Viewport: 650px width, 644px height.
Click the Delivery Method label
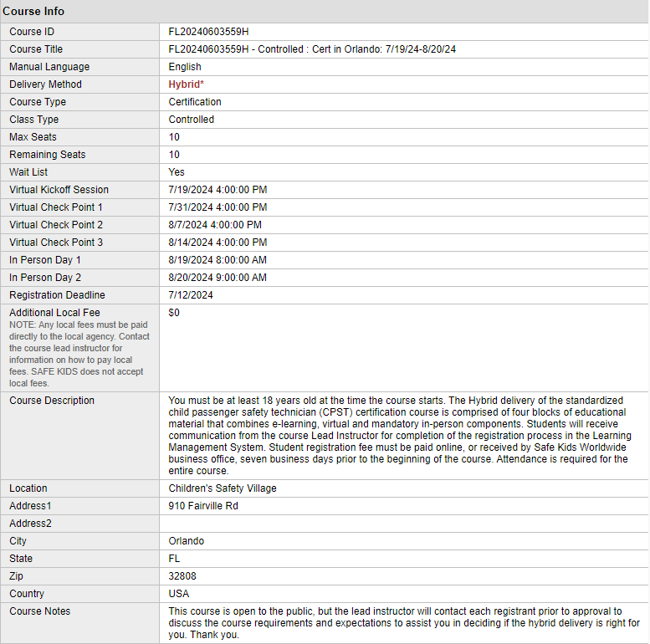[46, 84]
